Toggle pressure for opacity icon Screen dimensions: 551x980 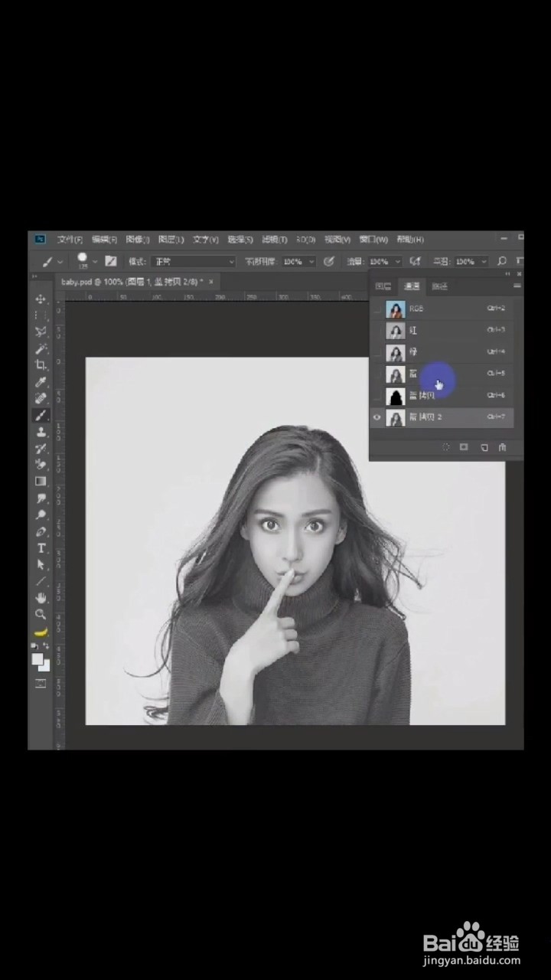coord(329,261)
